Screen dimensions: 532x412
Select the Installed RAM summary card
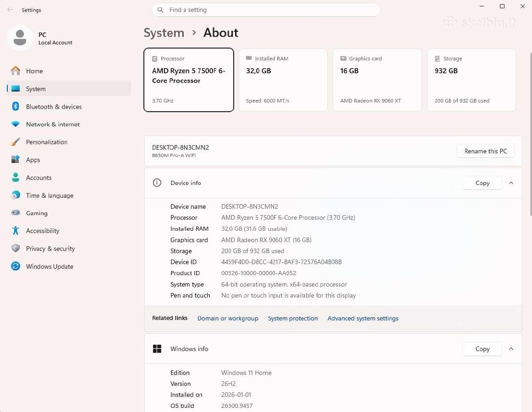click(283, 80)
